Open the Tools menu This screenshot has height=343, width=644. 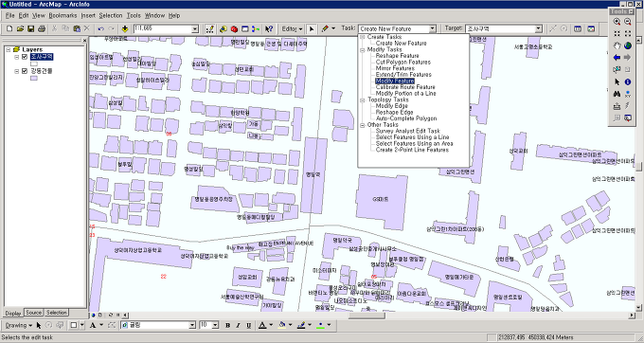(x=134, y=15)
